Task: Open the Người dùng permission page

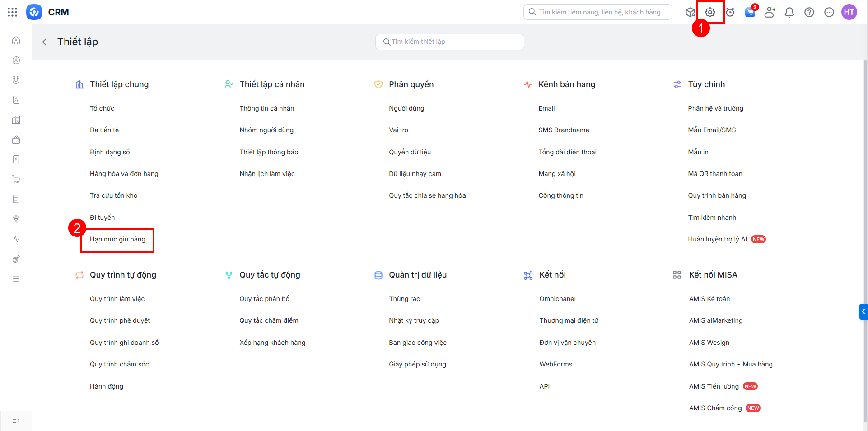Action: (x=406, y=108)
